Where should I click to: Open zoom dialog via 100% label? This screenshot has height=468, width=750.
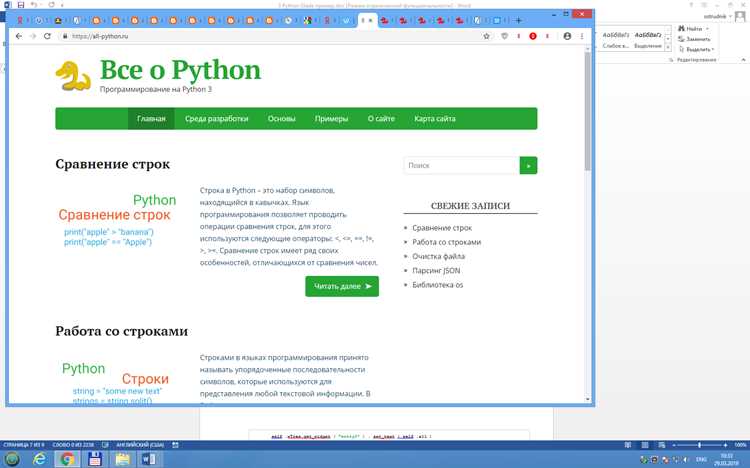click(740, 445)
